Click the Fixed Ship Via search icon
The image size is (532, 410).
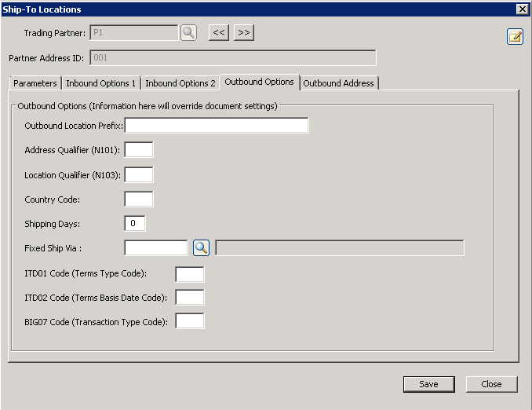(x=201, y=248)
